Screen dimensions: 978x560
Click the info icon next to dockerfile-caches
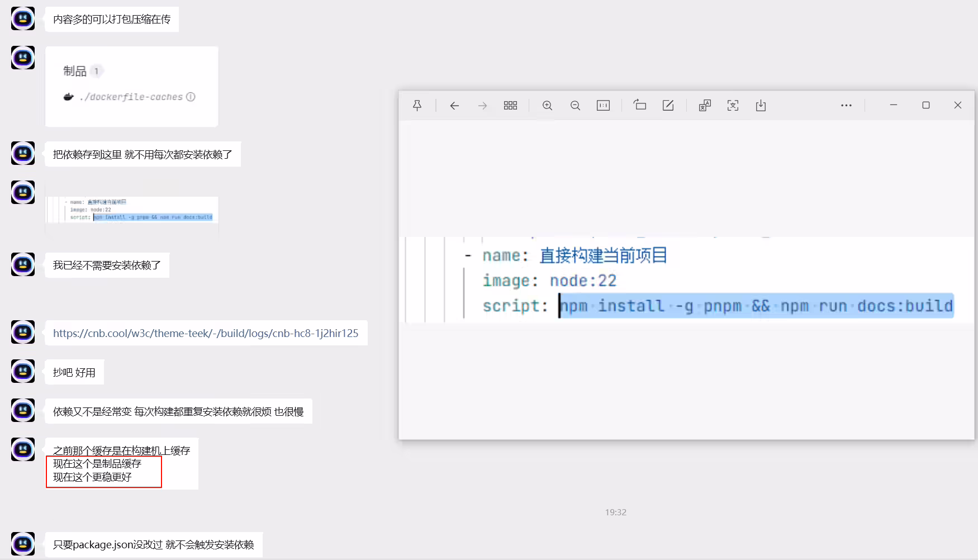(191, 97)
